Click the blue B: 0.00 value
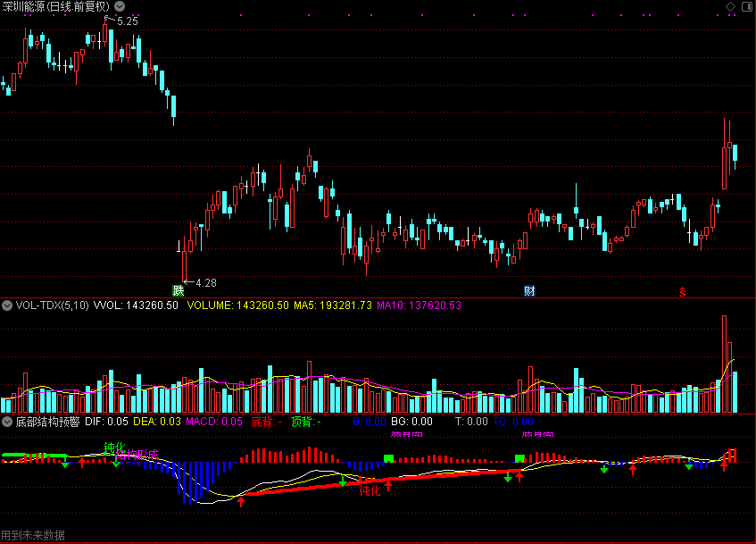 click(370, 422)
